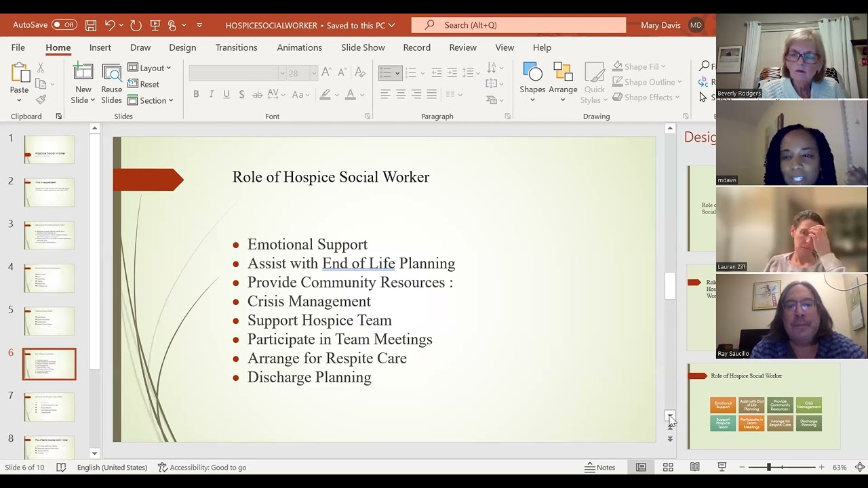Click the Next Slide double-arrow button
Screen dimensions: 868x488
(x=670, y=439)
